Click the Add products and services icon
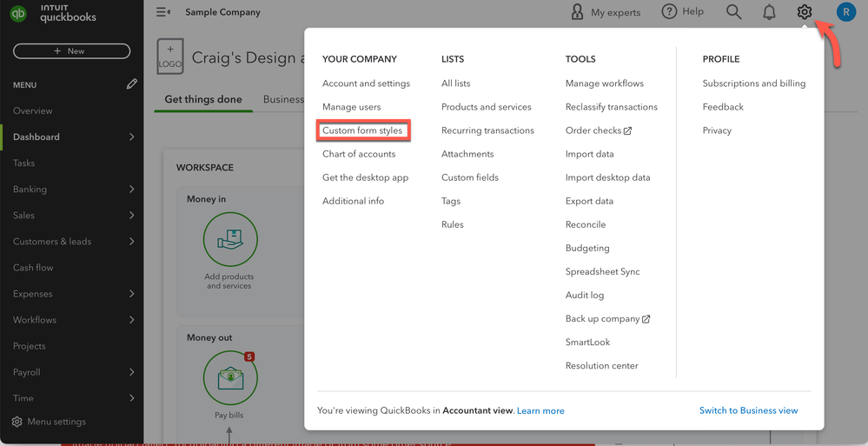Viewport: 868px width, 446px height. pos(230,240)
